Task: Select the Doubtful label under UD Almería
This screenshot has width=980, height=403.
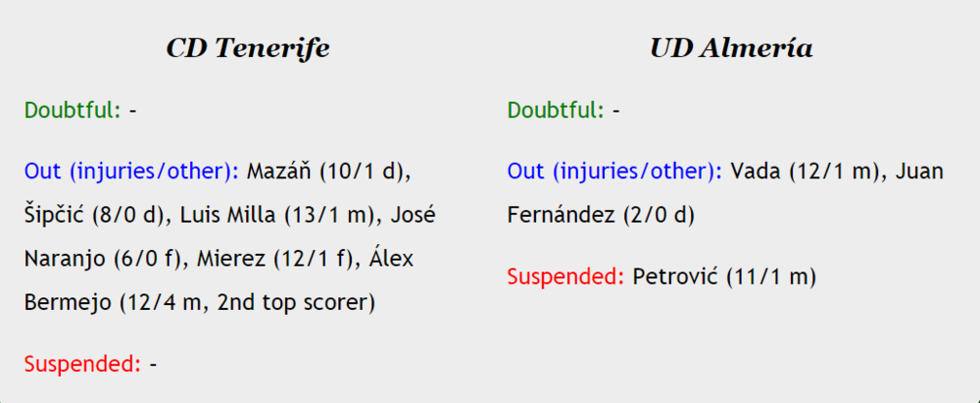Action: tap(555, 110)
